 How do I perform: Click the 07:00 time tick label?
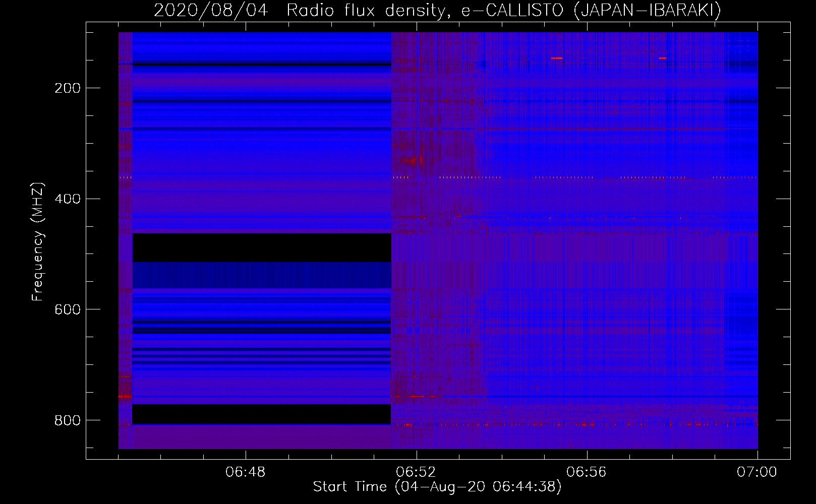click(757, 472)
